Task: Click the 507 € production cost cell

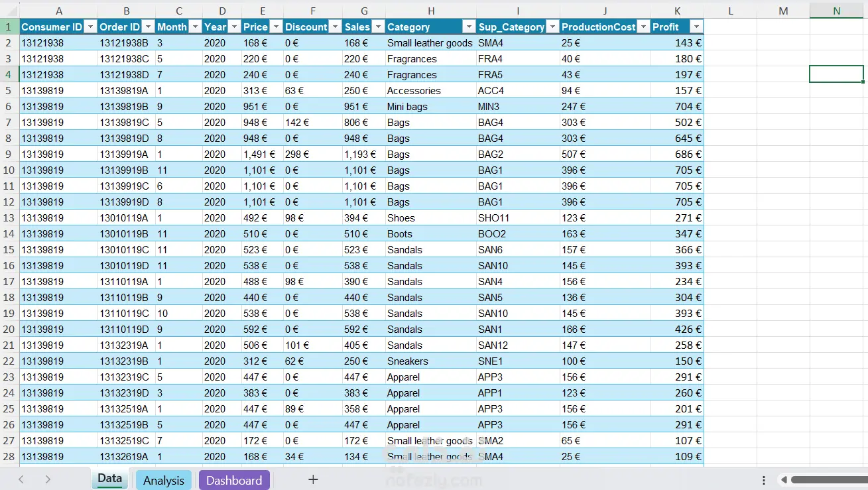Action: point(605,154)
